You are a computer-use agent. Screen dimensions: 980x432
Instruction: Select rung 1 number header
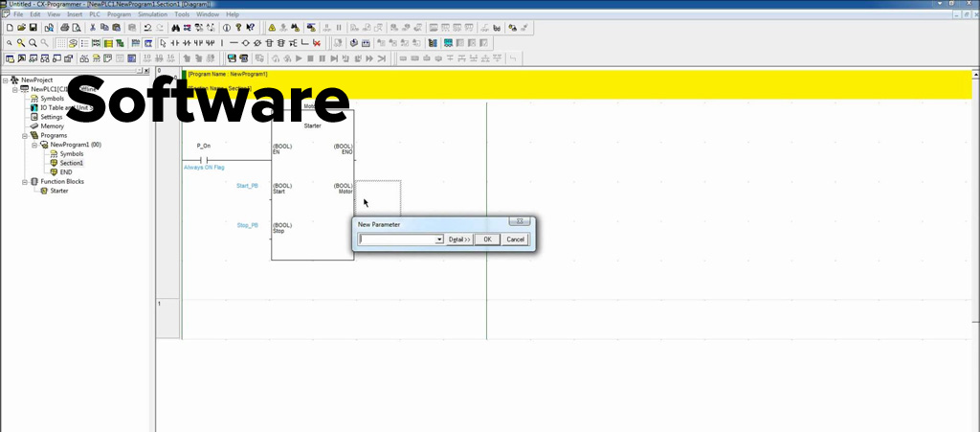point(167,319)
